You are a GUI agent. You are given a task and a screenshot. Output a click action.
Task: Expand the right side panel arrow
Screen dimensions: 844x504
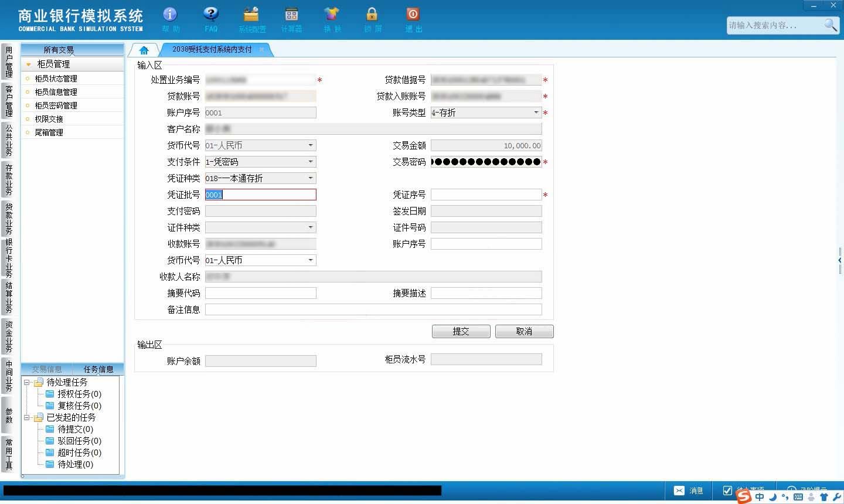point(840,260)
